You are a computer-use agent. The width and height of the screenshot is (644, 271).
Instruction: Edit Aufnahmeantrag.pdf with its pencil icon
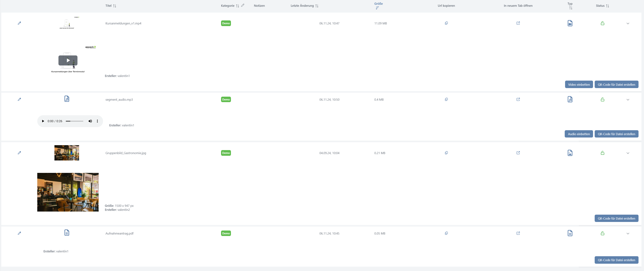pos(19,233)
